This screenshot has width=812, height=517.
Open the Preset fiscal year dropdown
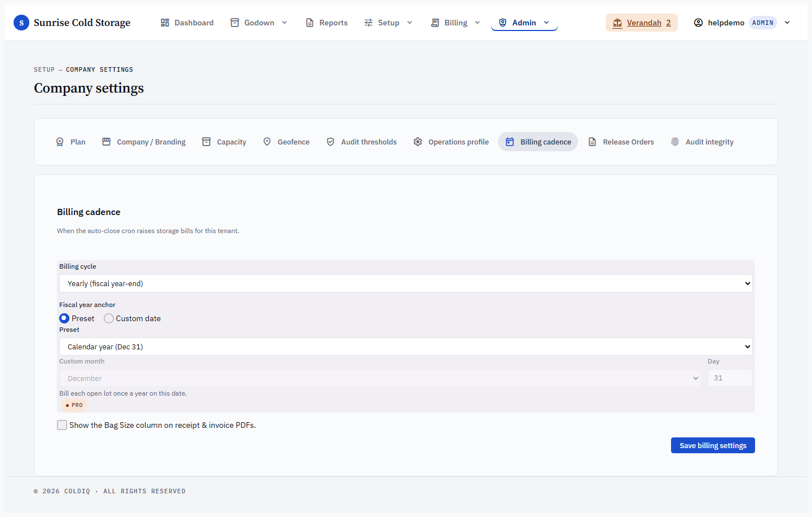point(406,347)
